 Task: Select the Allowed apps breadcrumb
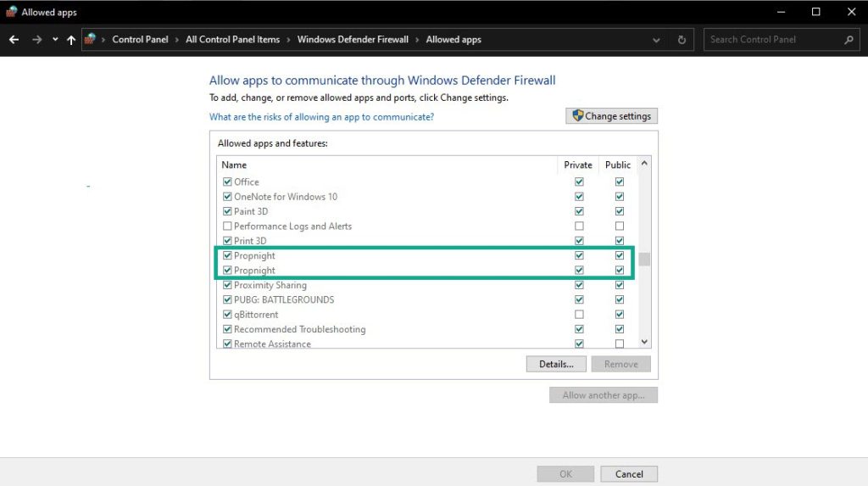pos(453,39)
